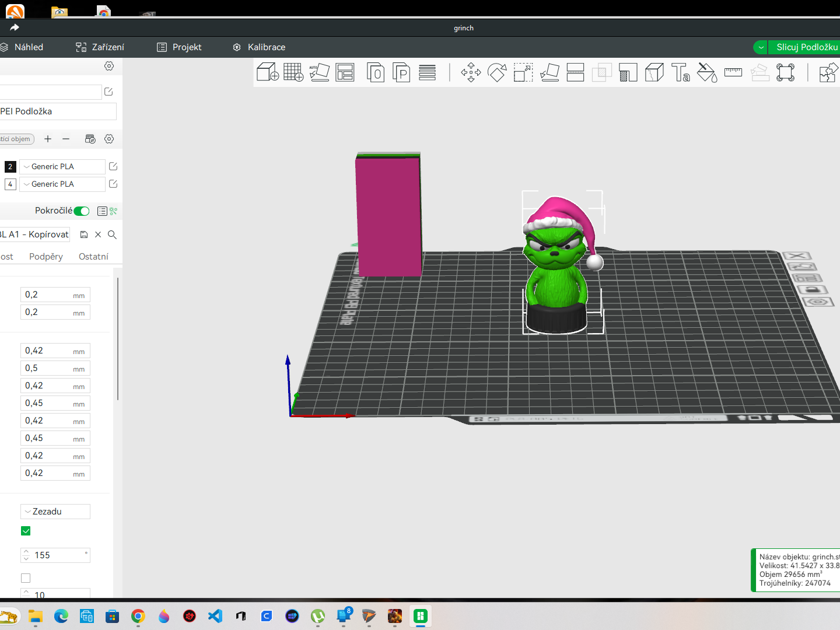The height and width of the screenshot is (630, 840).
Task: Add a filament with plus button
Action: (x=48, y=139)
